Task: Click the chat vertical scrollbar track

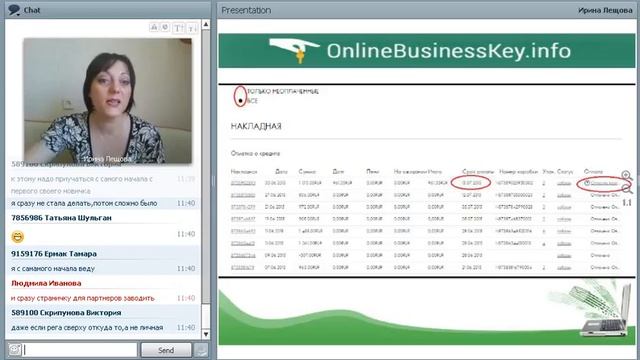Action: [x=206, y=180]
